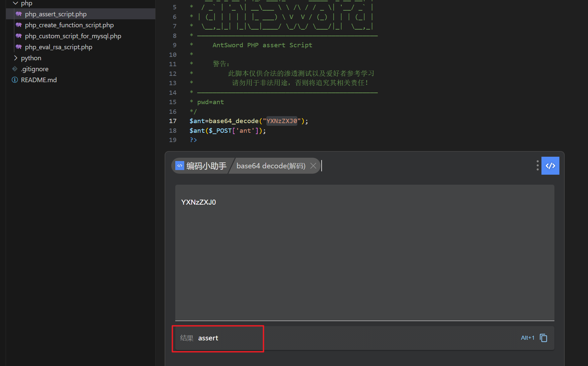588x366 pixels.
Task: Remove the base64 decode tag with X
Action: 313,166
